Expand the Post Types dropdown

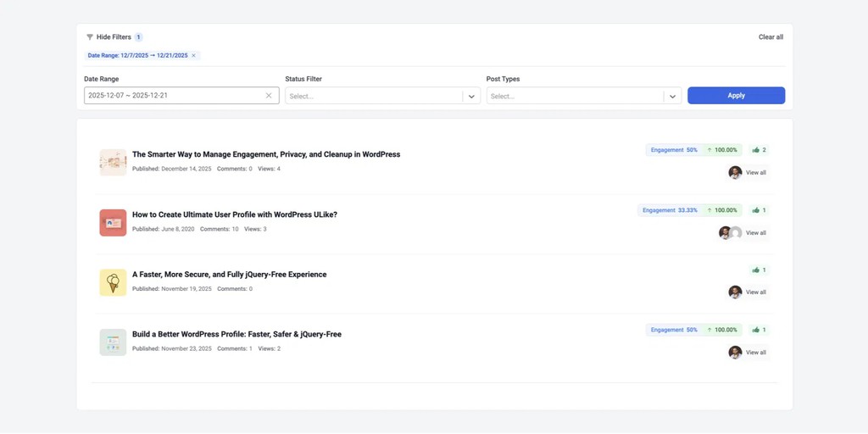tap(584, 96)
